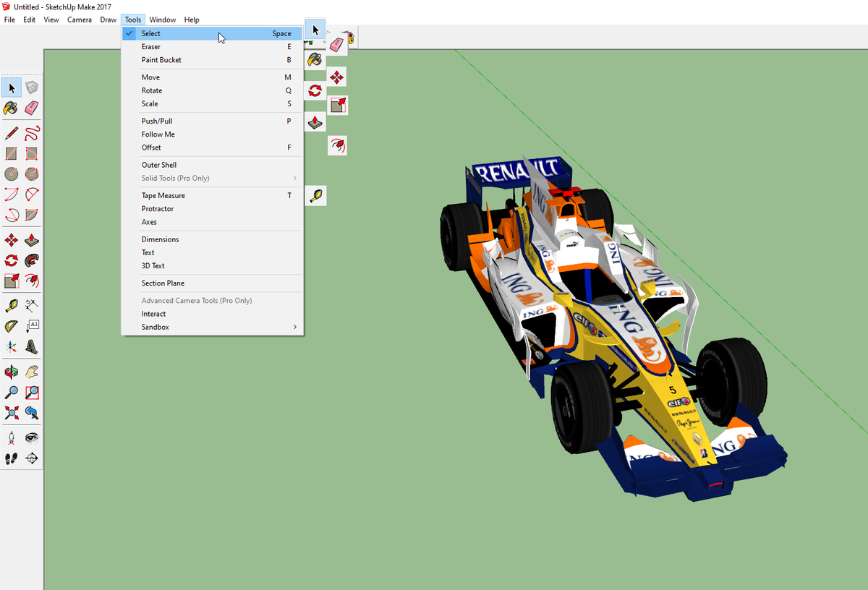Pick the Protractor icon in left toolbar
This screenshot has width=868, height=590.
tap(12, 326)
